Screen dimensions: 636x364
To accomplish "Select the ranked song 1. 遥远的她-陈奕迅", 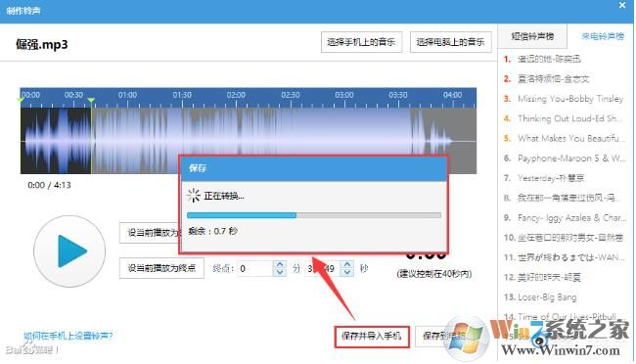I will coord(542,60).
